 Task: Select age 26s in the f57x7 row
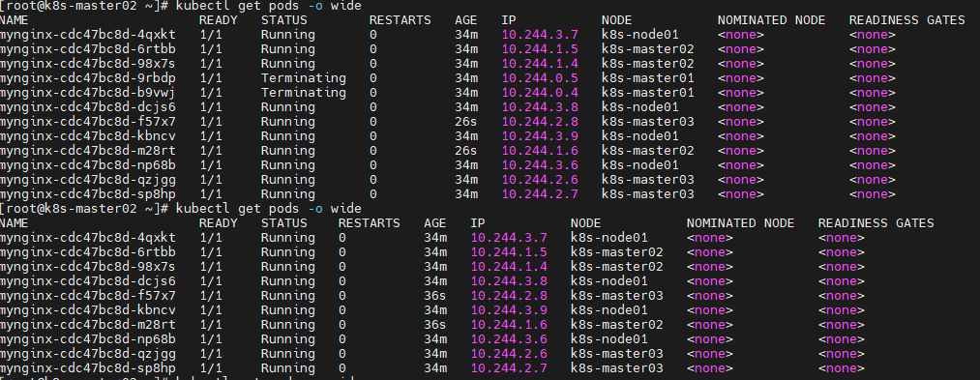466,121
